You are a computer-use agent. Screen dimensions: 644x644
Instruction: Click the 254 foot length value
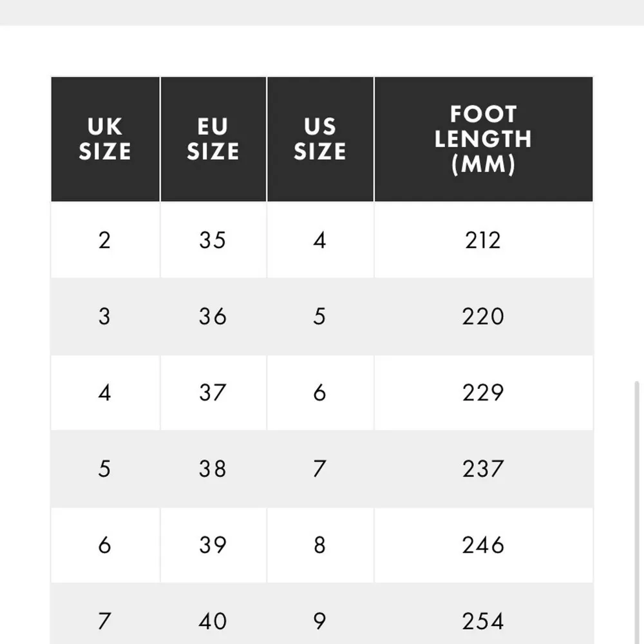point(482,621)
